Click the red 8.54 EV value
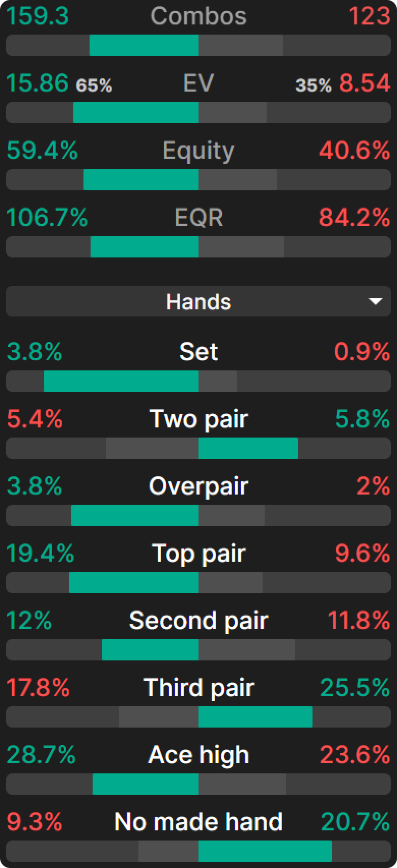 point(365,83)
